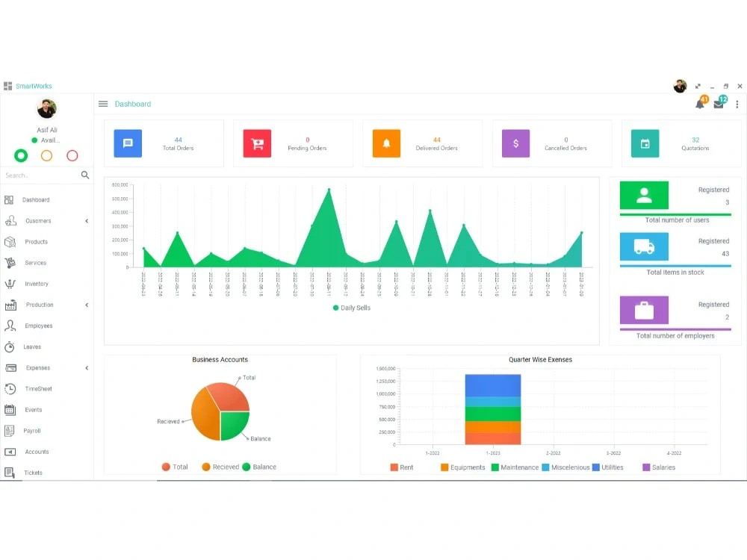This screenshot has width=747, height=560.
Task: Click the Asif Ali profile avatar
Action: (46, 109)
